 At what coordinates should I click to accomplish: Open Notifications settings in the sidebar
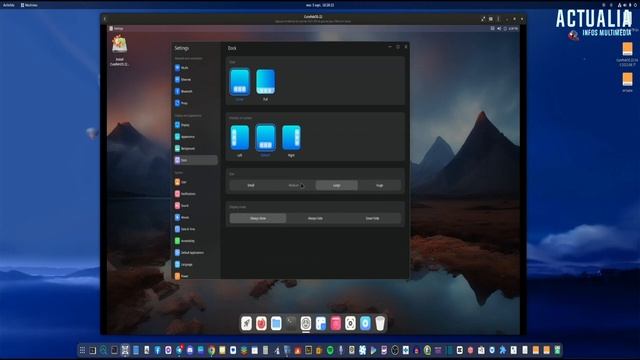pyautogui.click(x=195, y=194)
